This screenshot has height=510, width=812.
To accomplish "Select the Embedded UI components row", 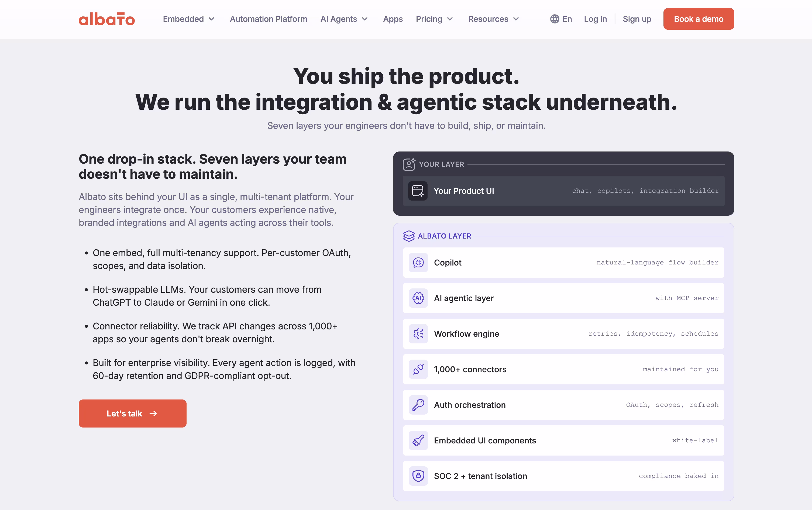I will click(x=563, y=440).
